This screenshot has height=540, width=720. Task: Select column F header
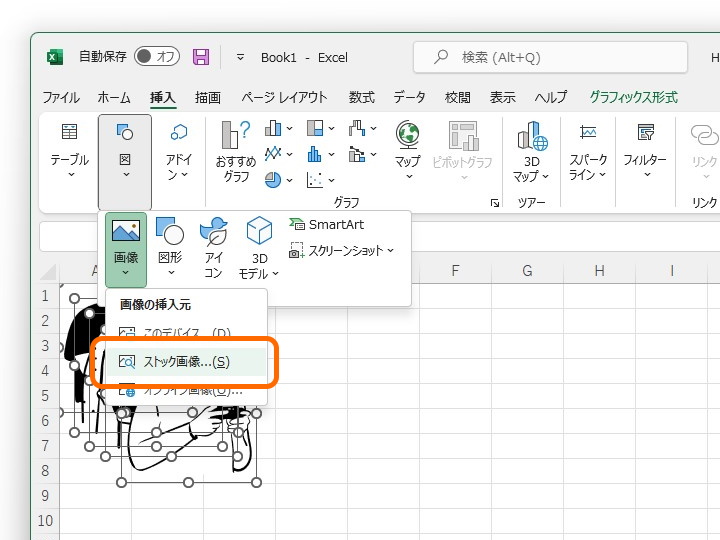455,271
